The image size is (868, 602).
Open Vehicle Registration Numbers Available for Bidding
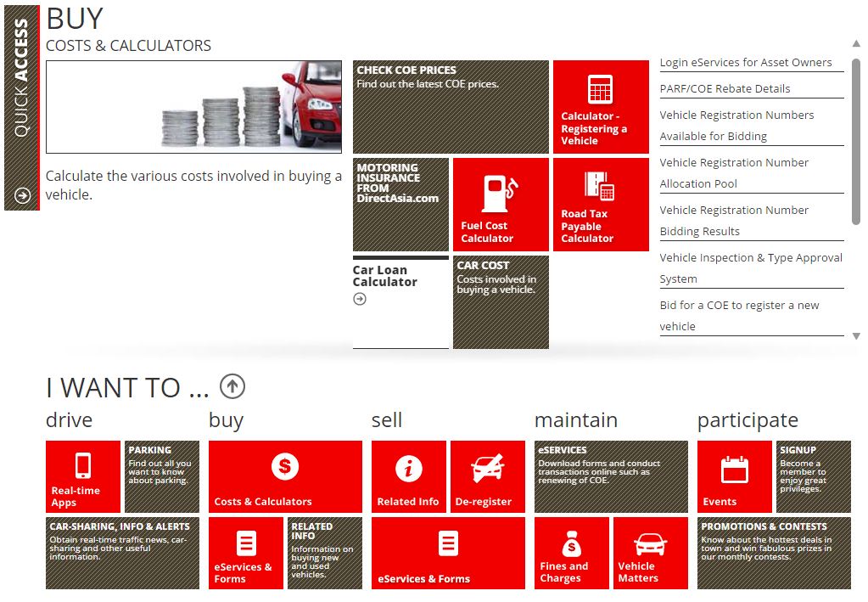[x=736, y=126]
